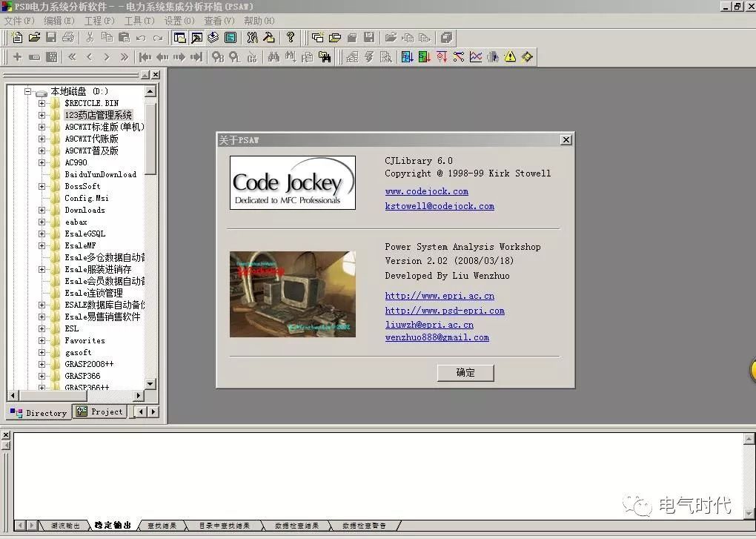Open the 工具(T) menu

139,21
